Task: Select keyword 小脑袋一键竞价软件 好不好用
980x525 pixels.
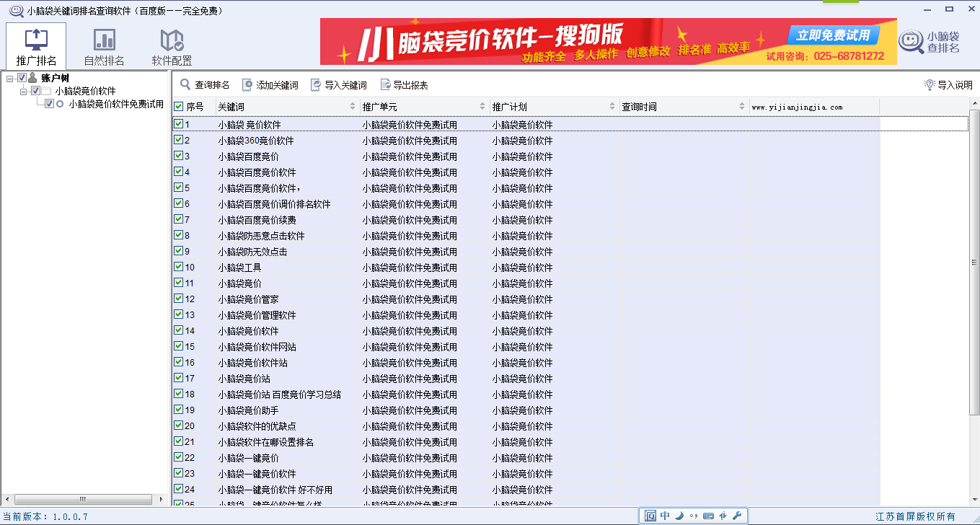Action: [275, 490]
